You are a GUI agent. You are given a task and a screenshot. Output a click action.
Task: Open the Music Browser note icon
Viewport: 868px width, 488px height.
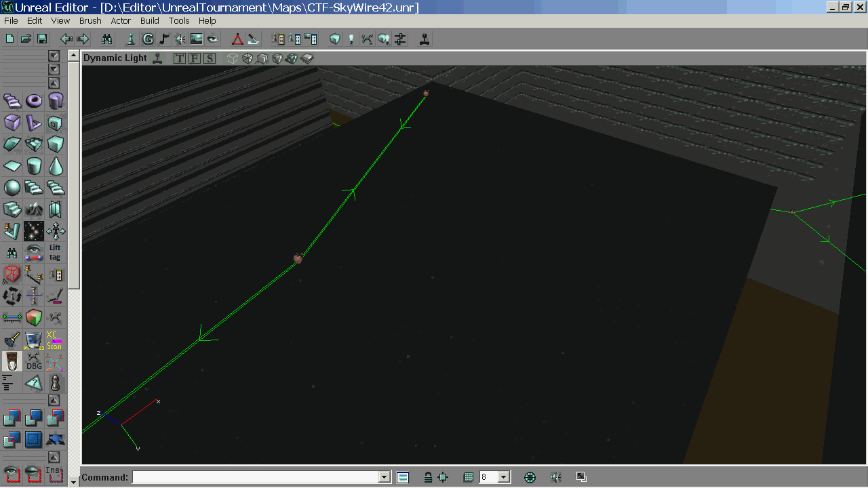[164, 39]
